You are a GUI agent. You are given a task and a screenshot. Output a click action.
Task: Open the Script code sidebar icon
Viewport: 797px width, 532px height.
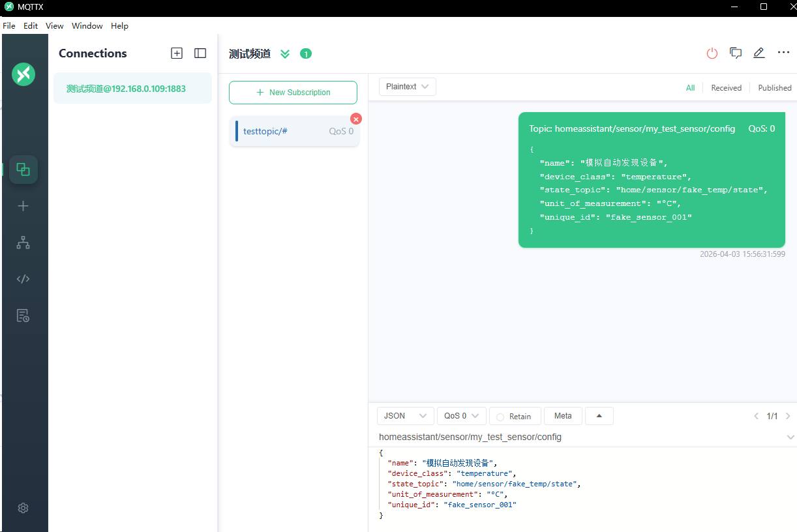[x=23, y=279]
